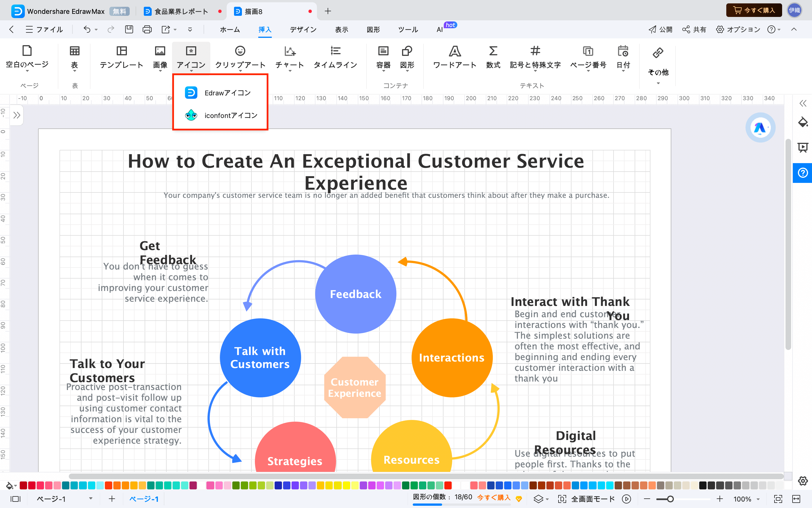The height and width of the screenshot is (508, 812).
Task: Open オプション options
Action: [738, 30]
